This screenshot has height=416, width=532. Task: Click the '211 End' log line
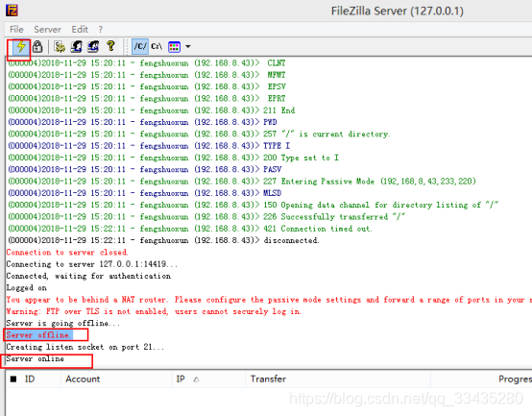[x=152, y=110]
